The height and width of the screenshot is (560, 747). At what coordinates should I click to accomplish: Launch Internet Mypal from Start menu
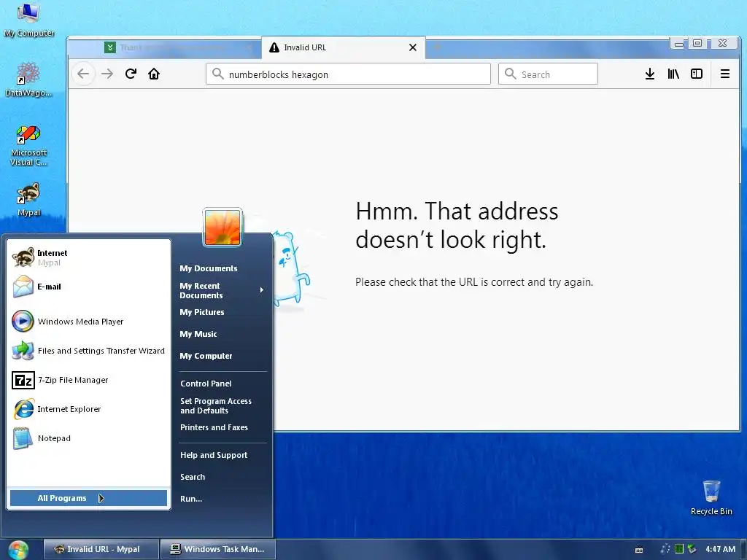(x=89, y=257)
